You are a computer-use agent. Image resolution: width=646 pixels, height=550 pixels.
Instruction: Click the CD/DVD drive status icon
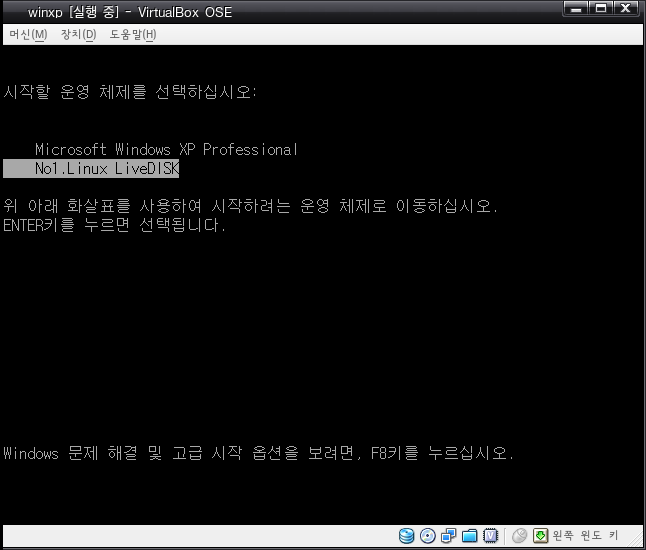(428, 536)
